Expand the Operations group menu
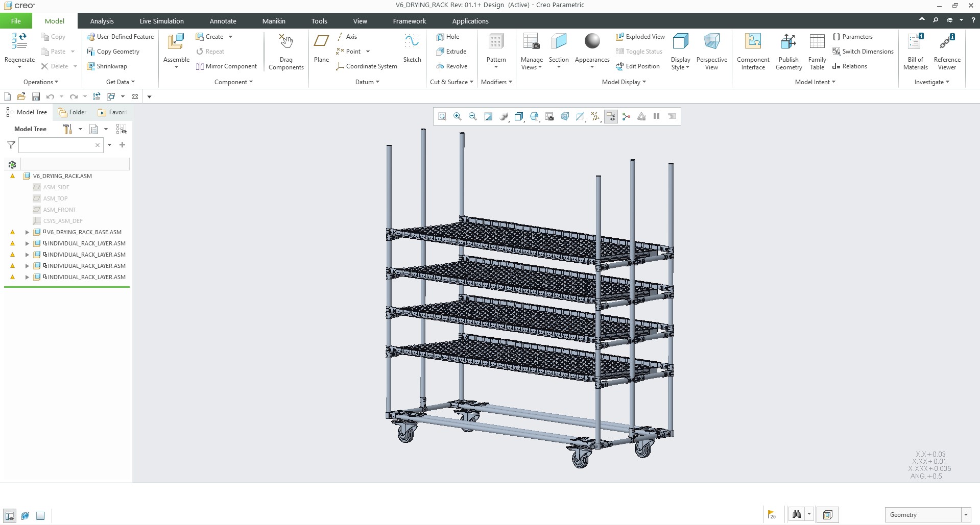The height and width of the screenshot is (525, 980). pyautogui.click(x=41, y=82)
